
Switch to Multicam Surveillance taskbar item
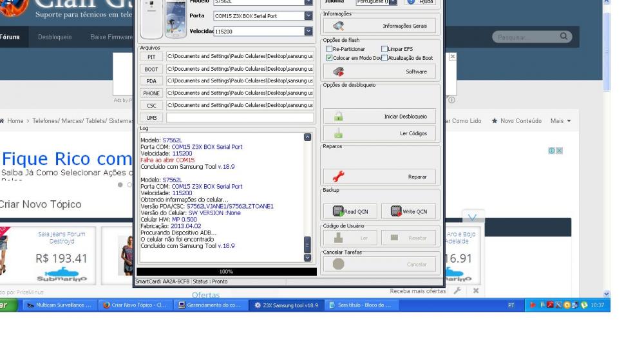pyautogui.click(x=59, y=305)
